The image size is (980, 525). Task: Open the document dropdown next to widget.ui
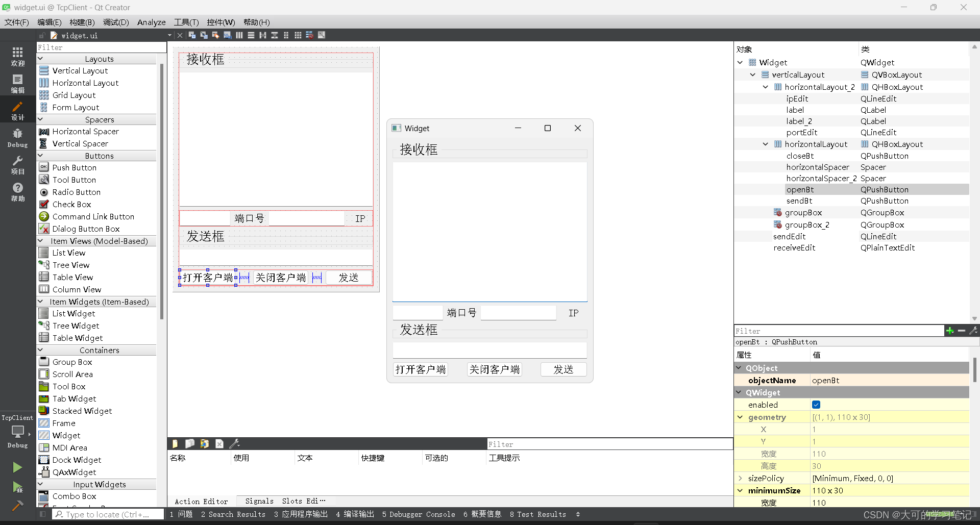(x=168, y=35)
